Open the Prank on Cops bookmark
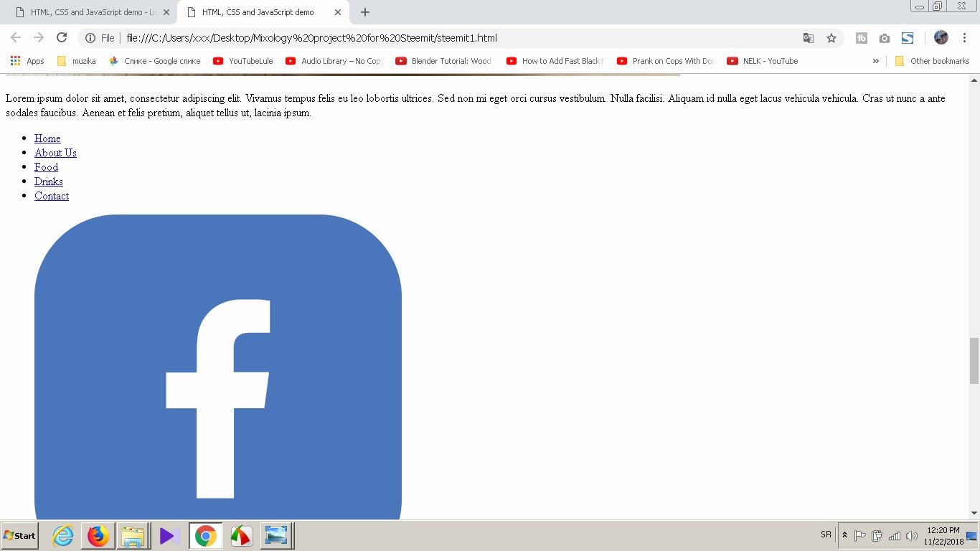Image resolution: width=980 pixels, height=551 pixels. 665,61
